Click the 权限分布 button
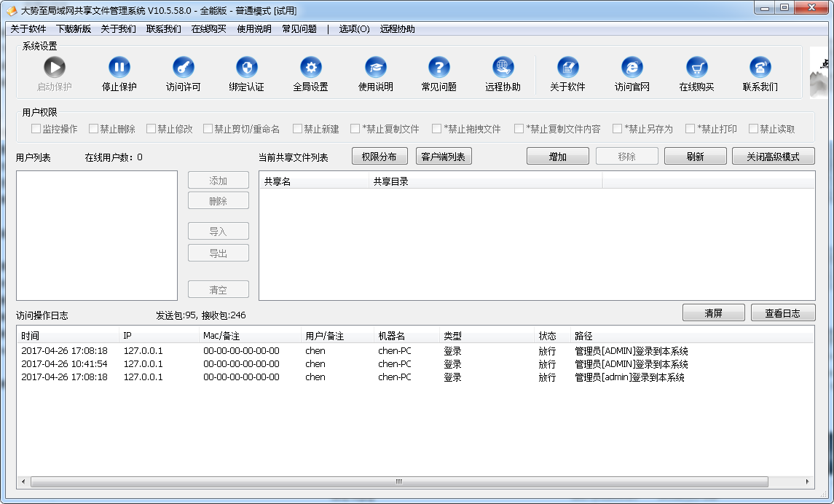The image size is (834, 504). click(x=379, y=157)
